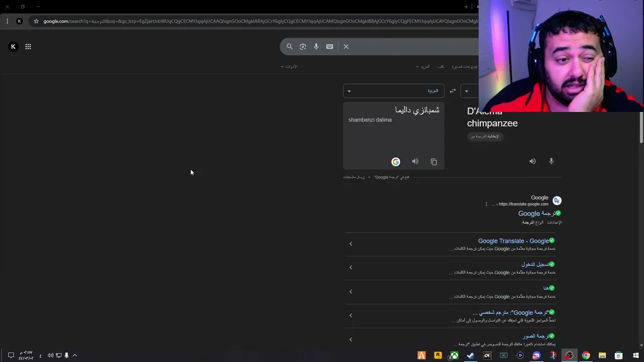The height and width of the screenshot is (362, 644).
Task: Open a new tab with plus button
Action: click(x=466, y=7)
